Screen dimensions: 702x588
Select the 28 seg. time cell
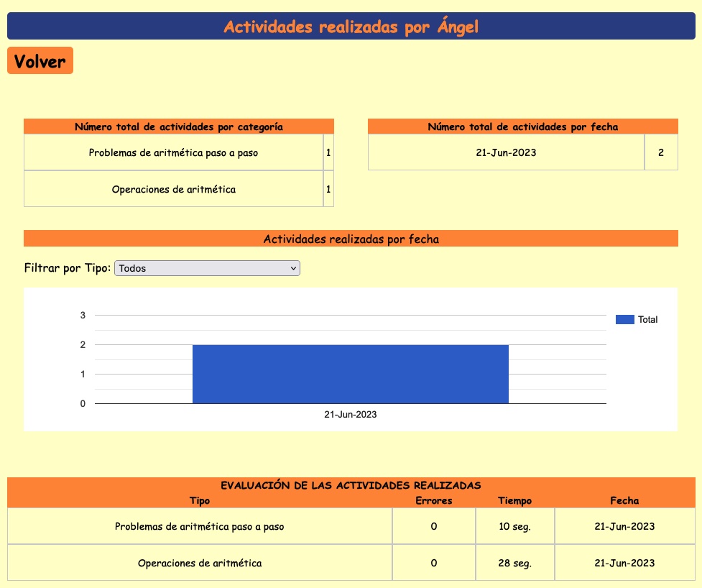pyautogui.click(x=514, y=563)
